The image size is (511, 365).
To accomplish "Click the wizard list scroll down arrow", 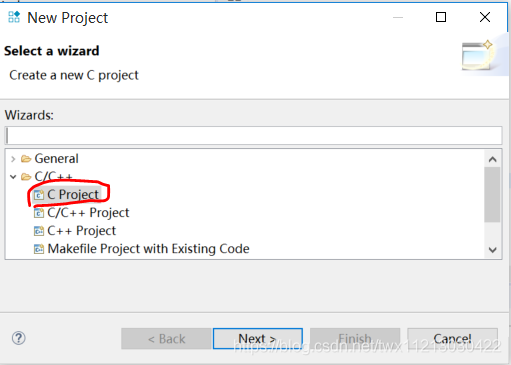I will click(492, 250).
